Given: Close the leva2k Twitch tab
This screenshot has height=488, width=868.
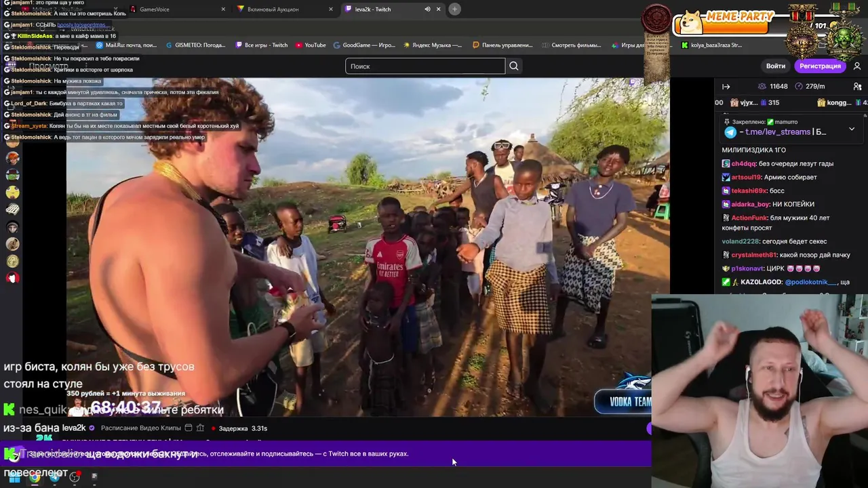Looking at the screenshot, I should tap(438, 9).
